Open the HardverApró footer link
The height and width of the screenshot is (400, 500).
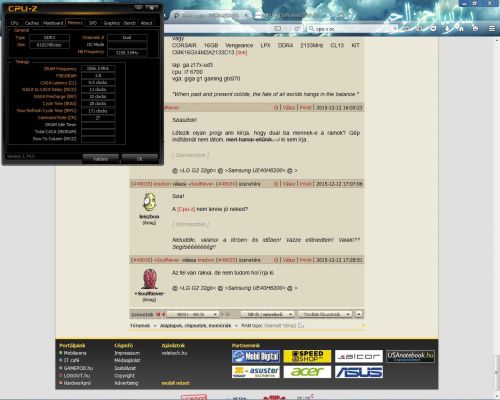coord(77,383)
